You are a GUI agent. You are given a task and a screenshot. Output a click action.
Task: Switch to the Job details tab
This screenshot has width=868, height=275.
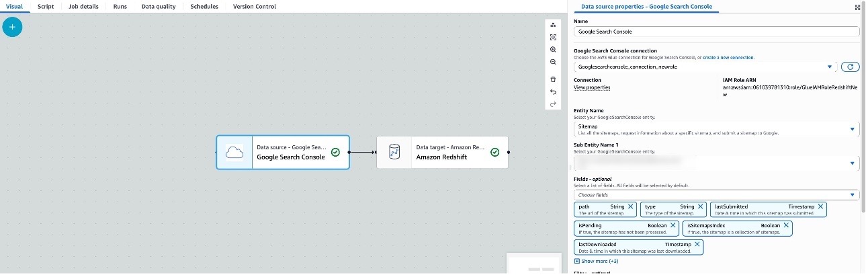[x=83, y=7]
